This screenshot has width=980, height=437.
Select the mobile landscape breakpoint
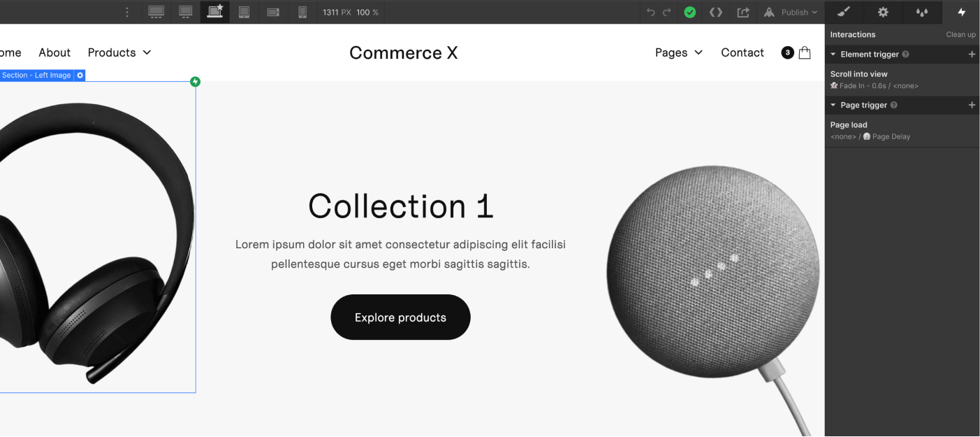tap(273, 12)
